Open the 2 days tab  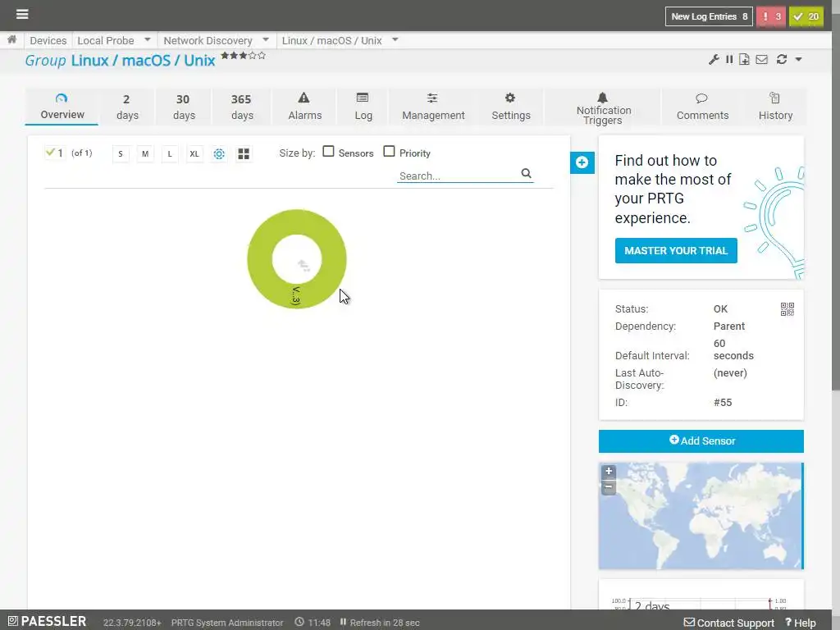(127, 107)
